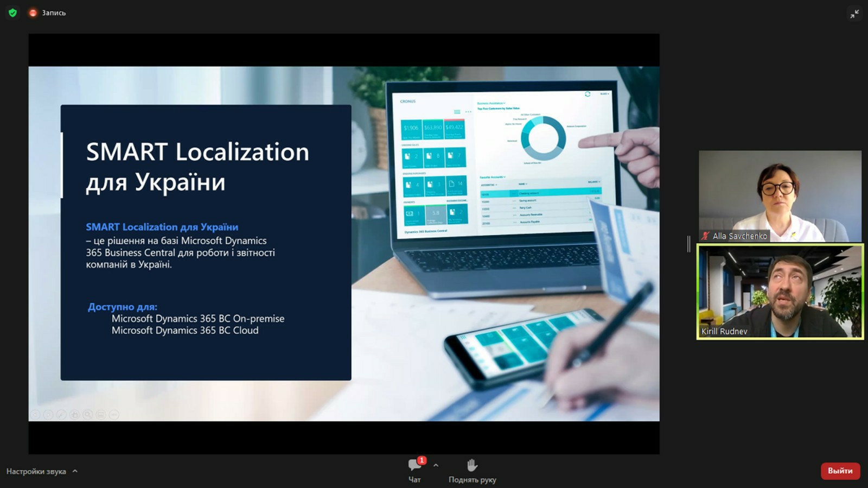This screenshot has height=488, width=868.
Task: Open Настройки звука audio settings
Action: point(36,471)
